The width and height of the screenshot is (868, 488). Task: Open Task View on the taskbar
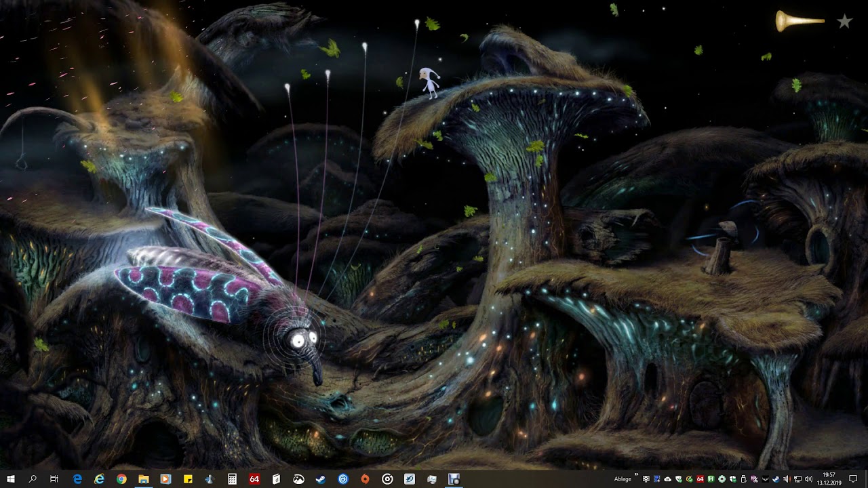coord(54,479)
